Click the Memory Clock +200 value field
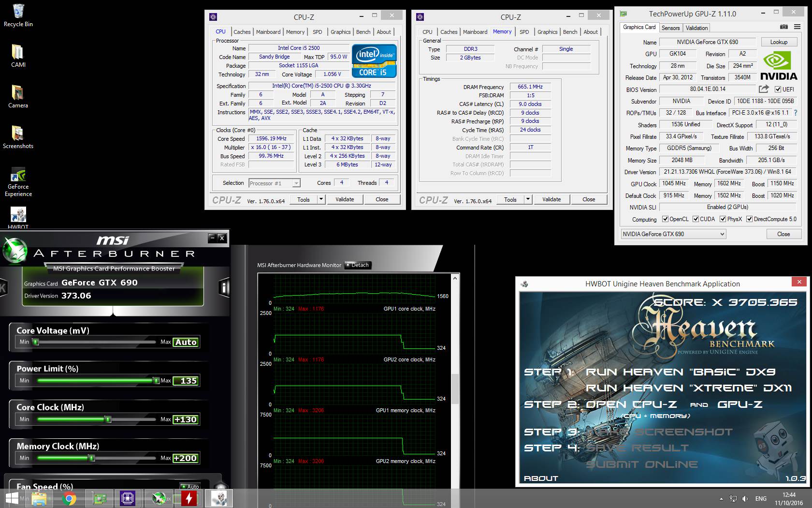812x508 pixels. click(x=186, y=458)
